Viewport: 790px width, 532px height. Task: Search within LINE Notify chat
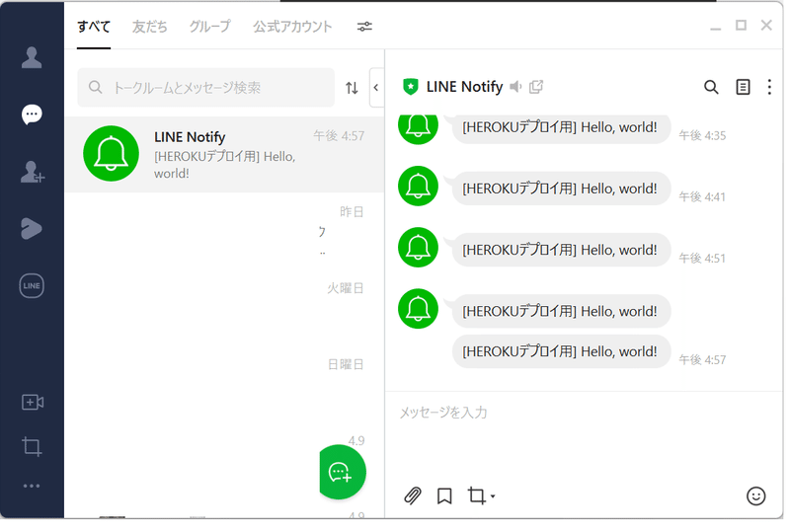[x=711, y=87]
